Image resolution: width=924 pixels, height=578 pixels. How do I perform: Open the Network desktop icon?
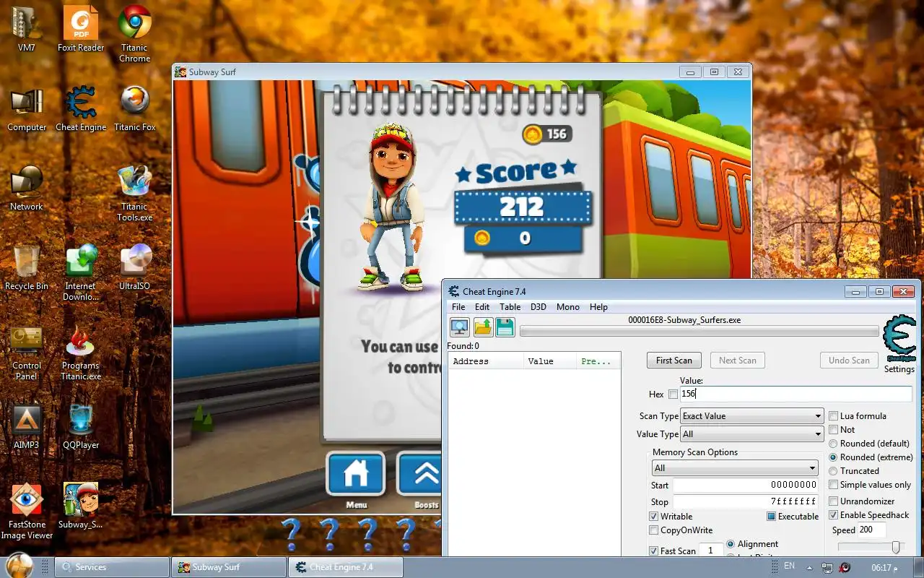pos(27,188)
